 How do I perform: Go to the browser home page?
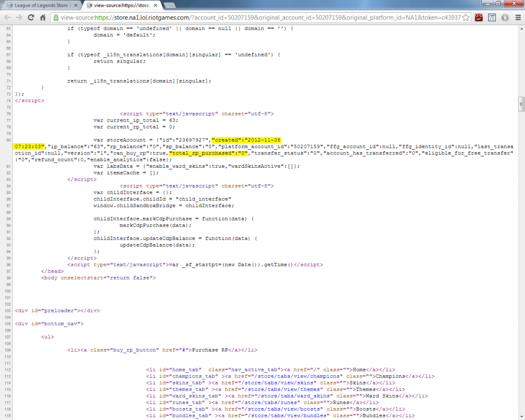pos(43,17)
